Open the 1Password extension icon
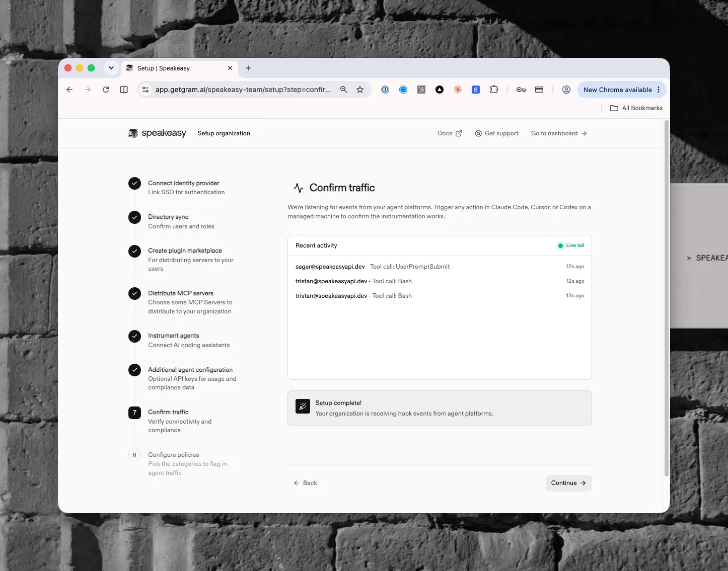 click(385, 90)
